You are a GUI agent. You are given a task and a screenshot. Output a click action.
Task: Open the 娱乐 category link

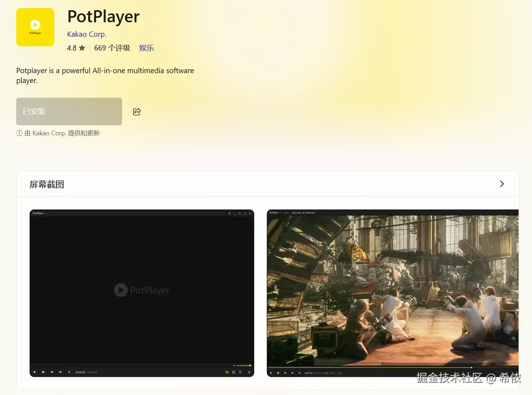(146, 48)
